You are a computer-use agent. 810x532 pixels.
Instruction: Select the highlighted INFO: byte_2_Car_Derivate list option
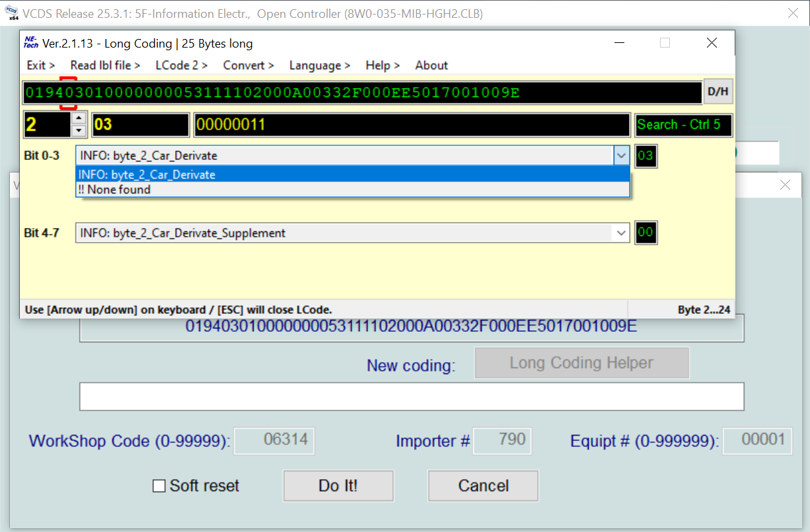(353, 175)
